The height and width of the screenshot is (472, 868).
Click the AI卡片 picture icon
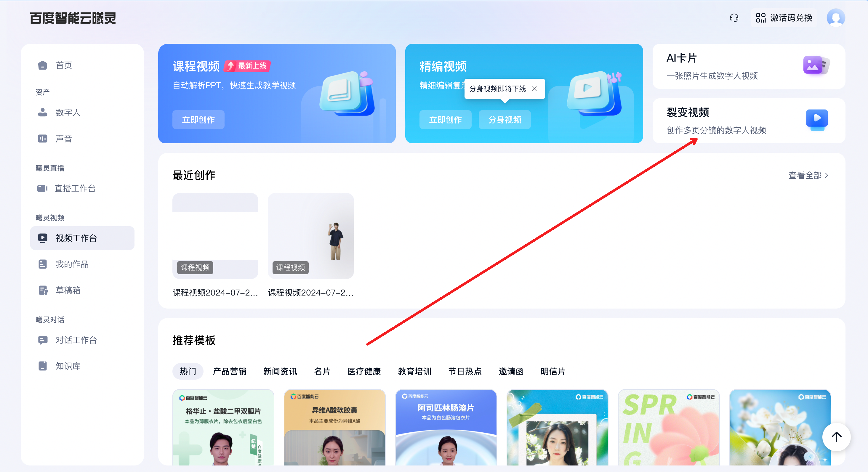(x=816, y=65)
